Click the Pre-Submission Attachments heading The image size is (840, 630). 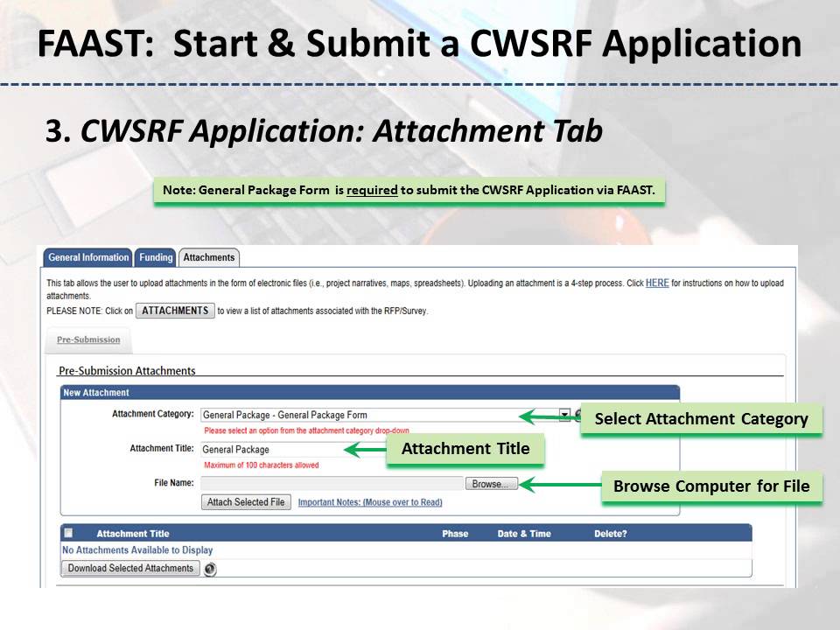(x=127, y=371)
